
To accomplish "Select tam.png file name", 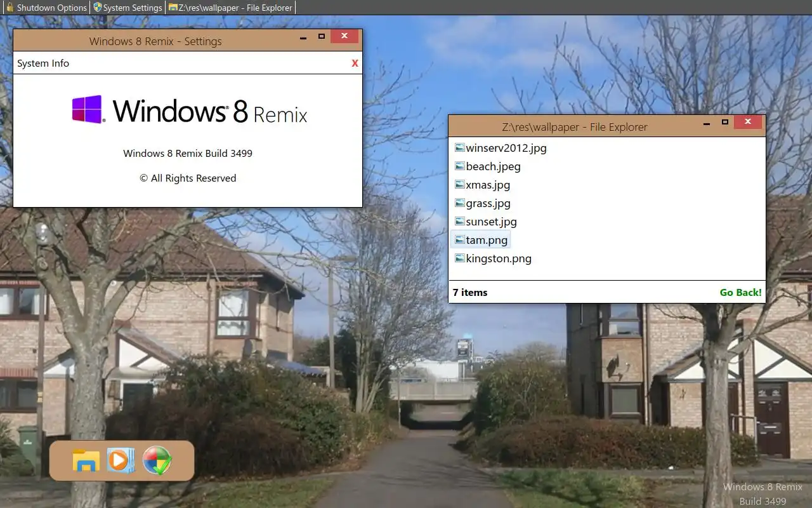I will [487, 240].
